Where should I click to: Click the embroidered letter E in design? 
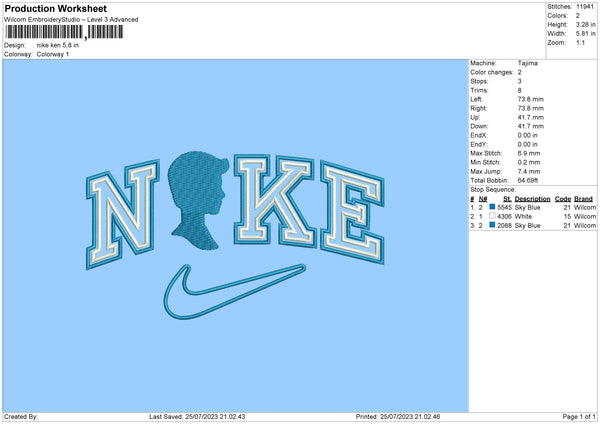click(352, 213)
